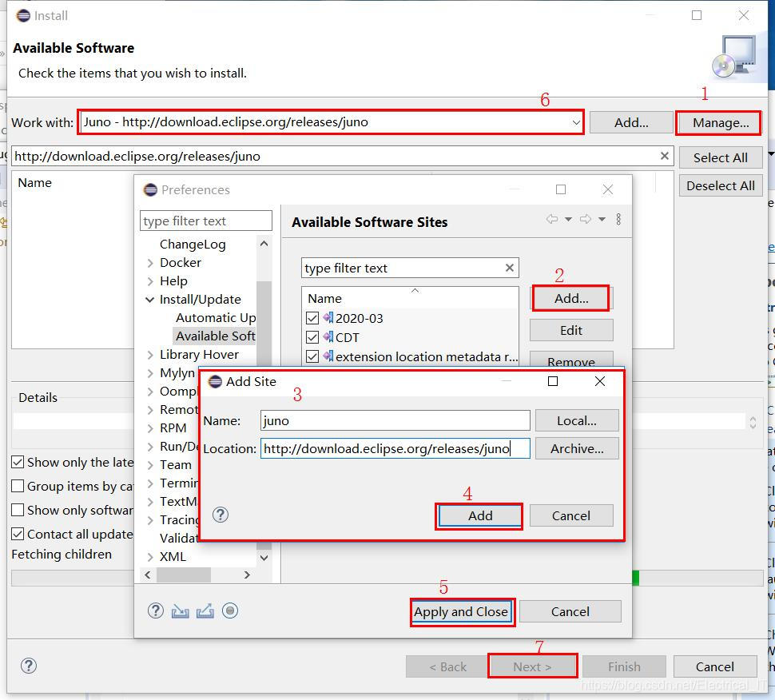Open the Preferences view menu dots
This screenshot has width=775, height=700.
pos(618,219)
